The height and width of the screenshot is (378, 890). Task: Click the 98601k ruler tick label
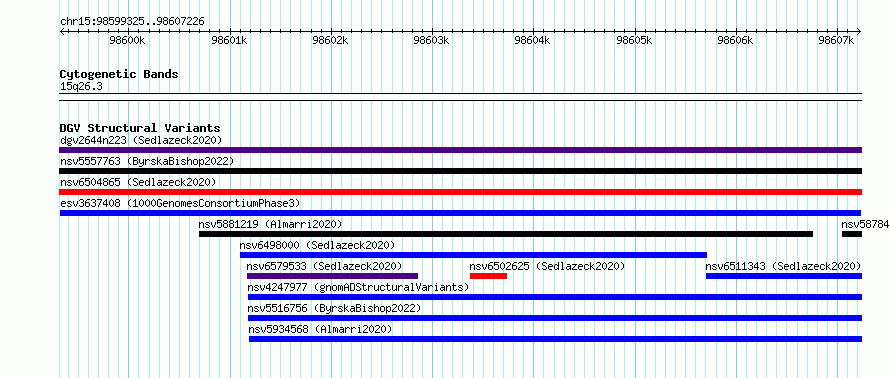click(229, 41)
